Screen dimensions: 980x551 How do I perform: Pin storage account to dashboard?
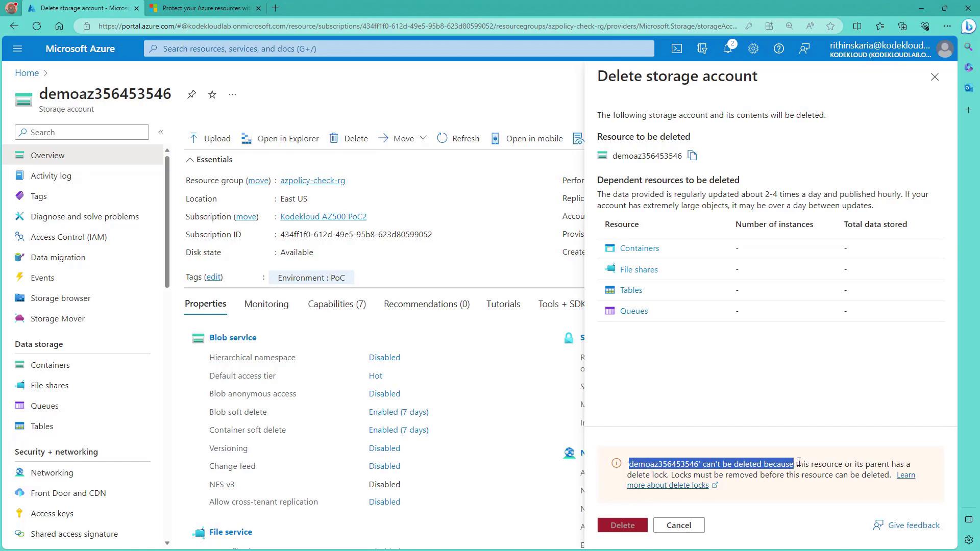pyautogui.click(x=191, y=94)
